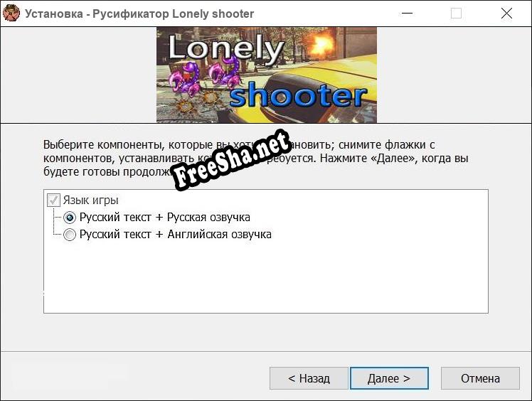The height and width of the screenshot is (401, 532).
Task: Click the disabled maximize window button
Action: click(x=456, y=14)
